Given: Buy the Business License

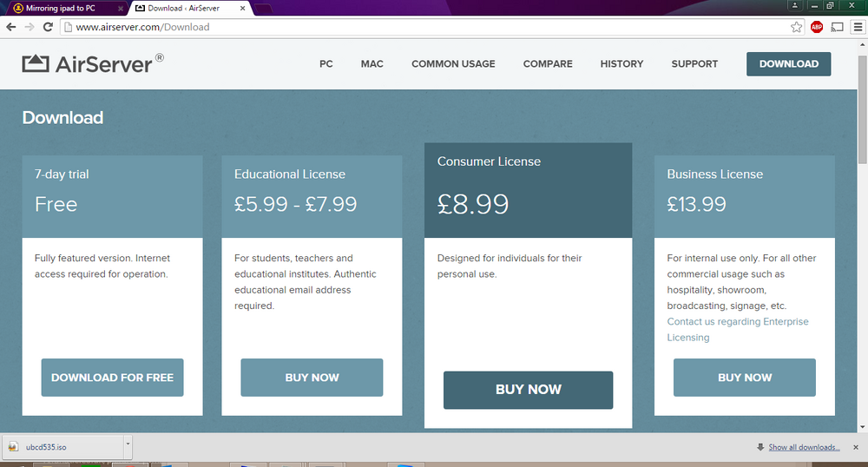Looking at the screenshot, I should click(x=745, y=378).
